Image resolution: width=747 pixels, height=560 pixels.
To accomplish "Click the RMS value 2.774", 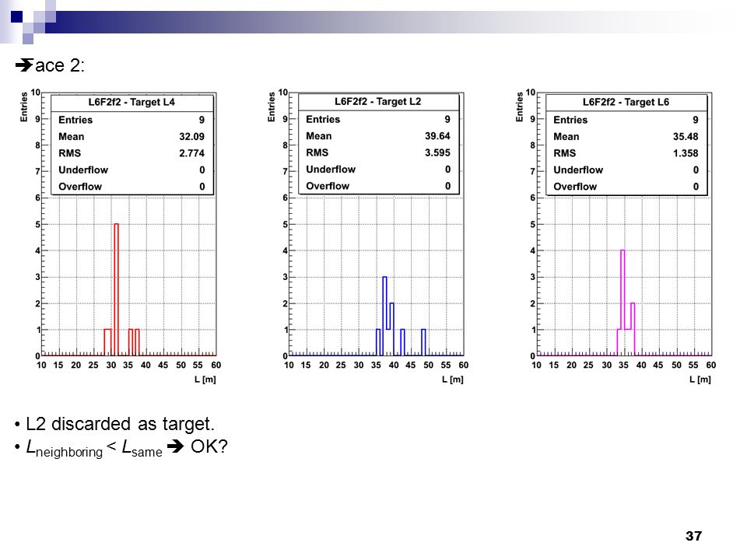I will (191, 153).
